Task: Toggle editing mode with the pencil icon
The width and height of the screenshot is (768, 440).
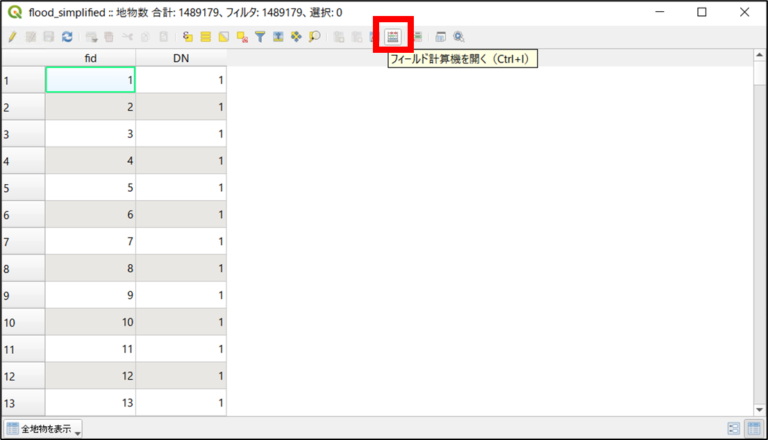Action: tap(12, 37)
